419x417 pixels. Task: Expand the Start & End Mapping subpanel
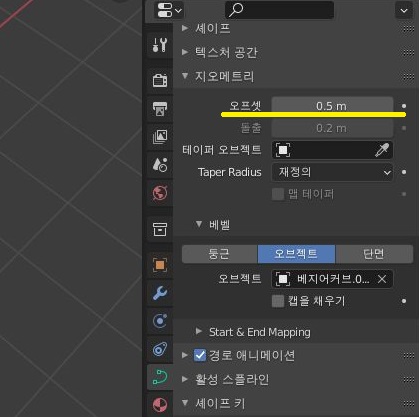(x=199, y=331)
